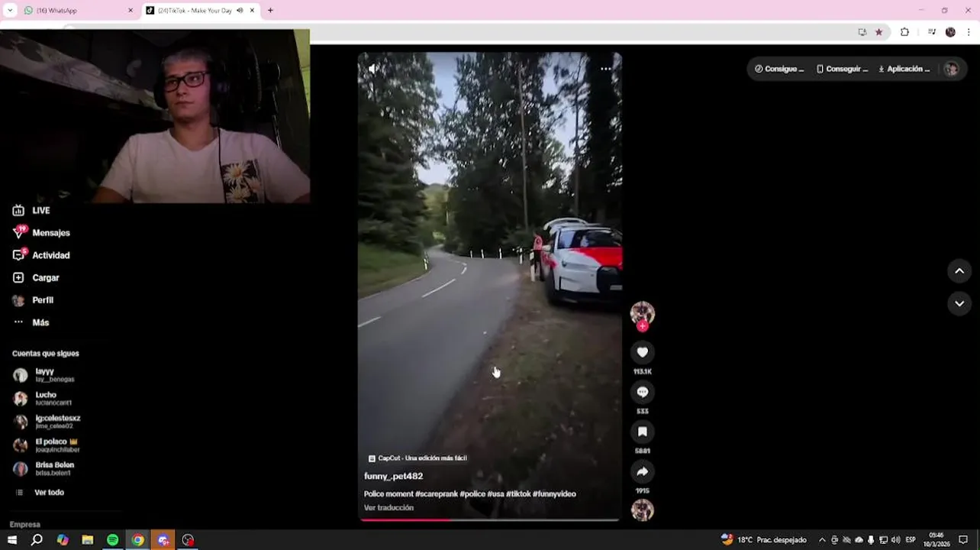Open followed account layyy
The height and width of the screenshot is (550, 980).
tap(44, 374)
